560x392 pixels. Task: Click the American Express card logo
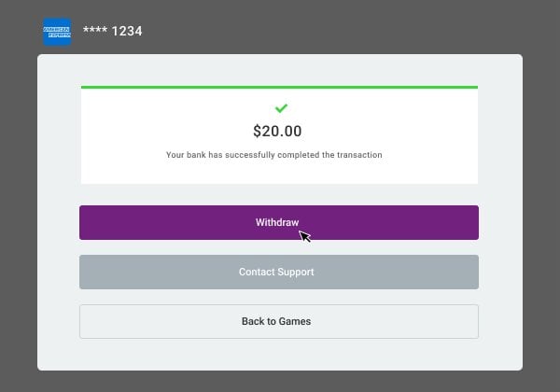[57, 32]
